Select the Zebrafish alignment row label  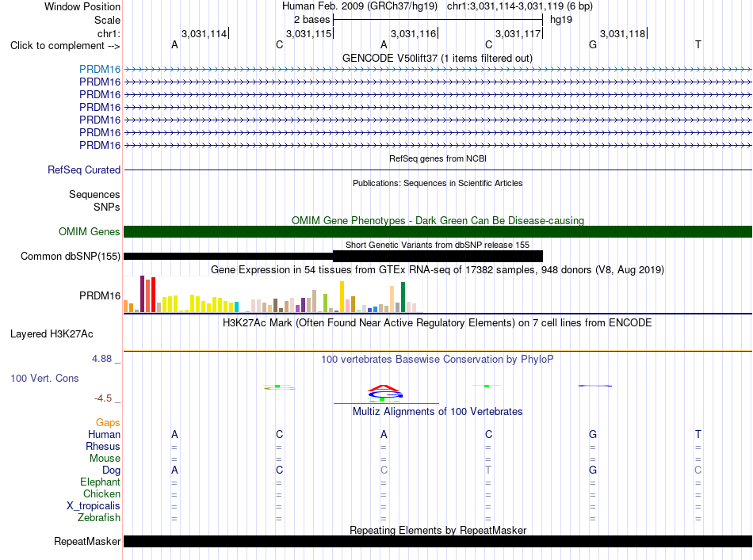click(99, 518)
